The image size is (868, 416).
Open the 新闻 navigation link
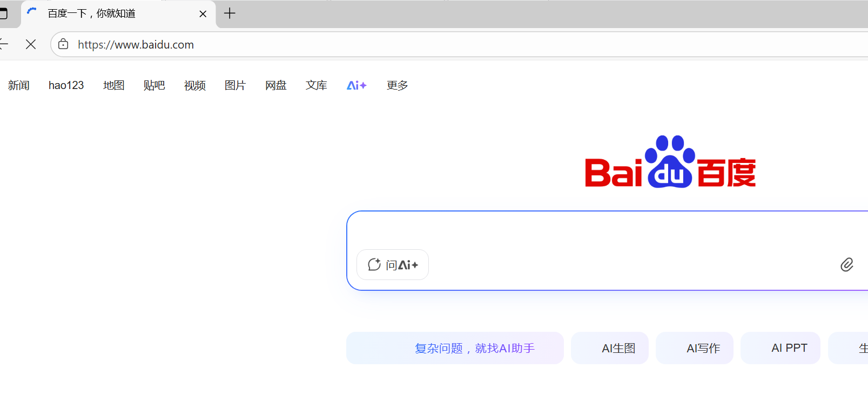19,85
